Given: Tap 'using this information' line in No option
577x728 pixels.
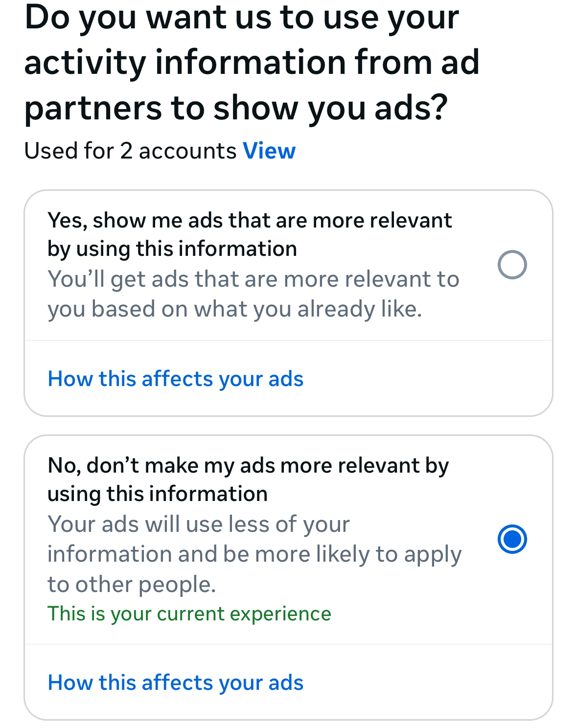Looking at the screenshot, I should (x=158, y=494).
